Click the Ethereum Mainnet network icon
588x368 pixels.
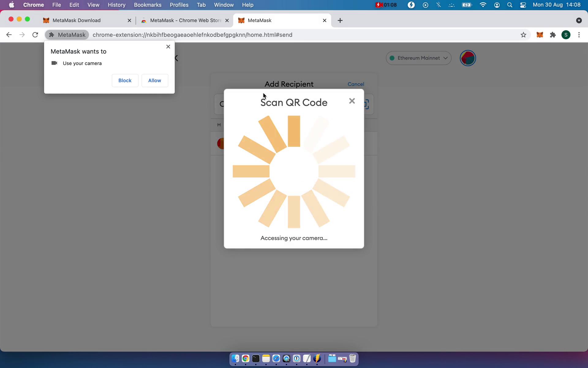(393, 58)
